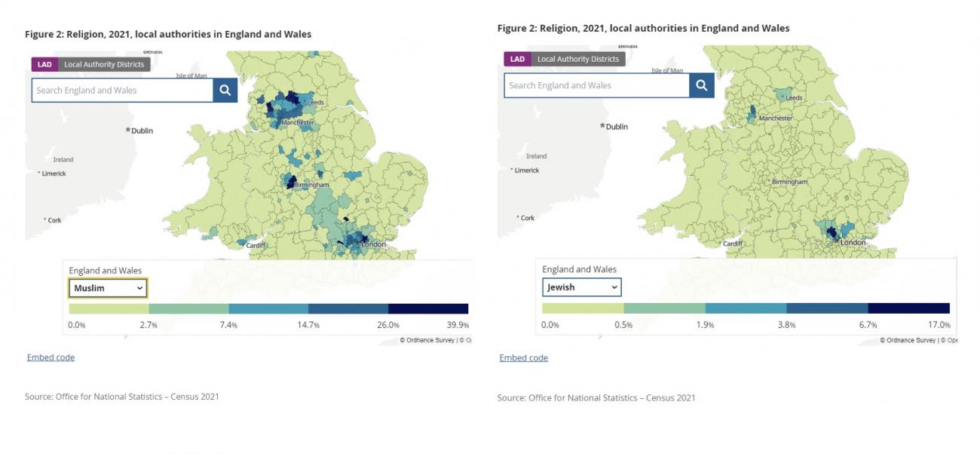Click the Manchester label on the Jewish map
The image size is (980, 454).
[776, 118]
